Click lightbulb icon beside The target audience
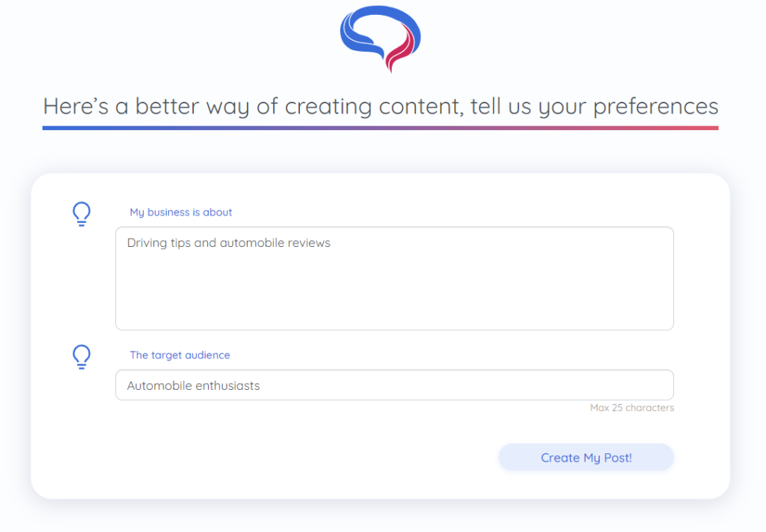 click(x=82, y=357)
